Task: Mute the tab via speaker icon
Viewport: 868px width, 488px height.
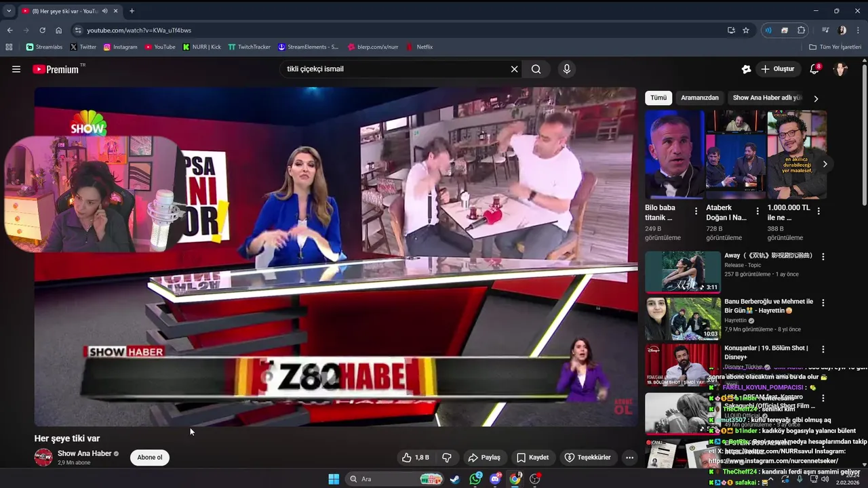Action: tap(104, 11)
